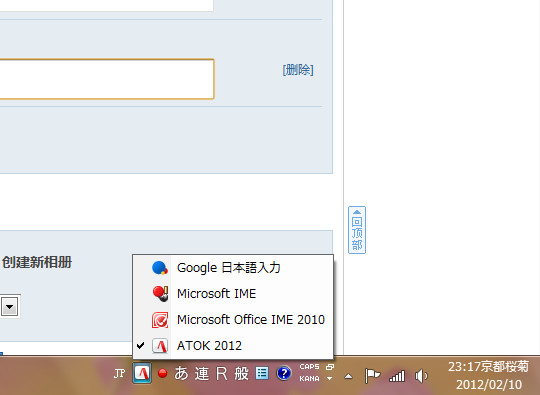Click the [删除] delete link
Viewport: 540px width, 395px height.
[x=298, y=70]
